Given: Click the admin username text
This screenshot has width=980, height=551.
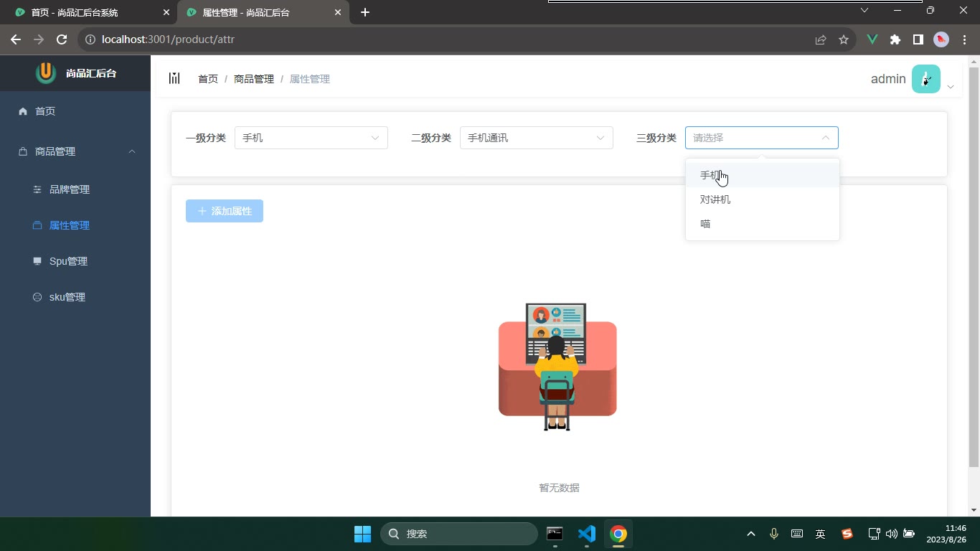Looking at the screenshot, I should click(x=888, y=79).
